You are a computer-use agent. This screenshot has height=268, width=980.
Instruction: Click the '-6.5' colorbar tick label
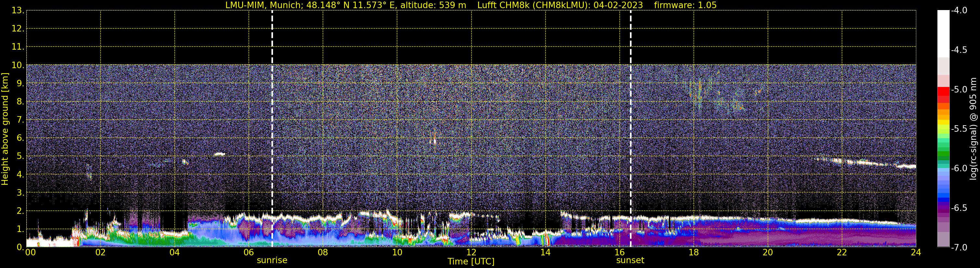pyautogui.click(x=959, y=208)
